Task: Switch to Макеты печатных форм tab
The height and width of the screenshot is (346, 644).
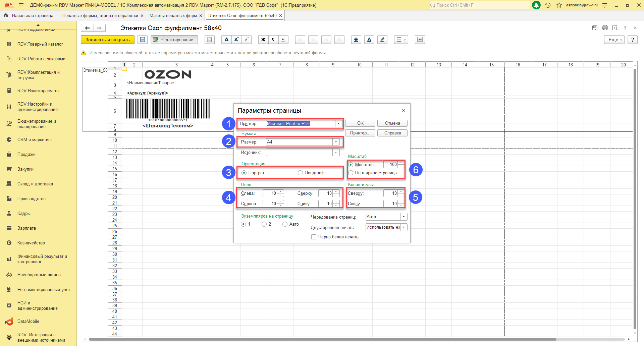Action: (173, 16)
